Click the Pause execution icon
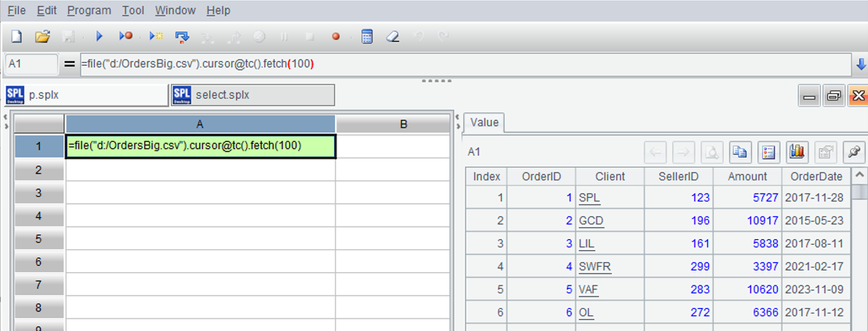868x331 pixels. (284, 37)
